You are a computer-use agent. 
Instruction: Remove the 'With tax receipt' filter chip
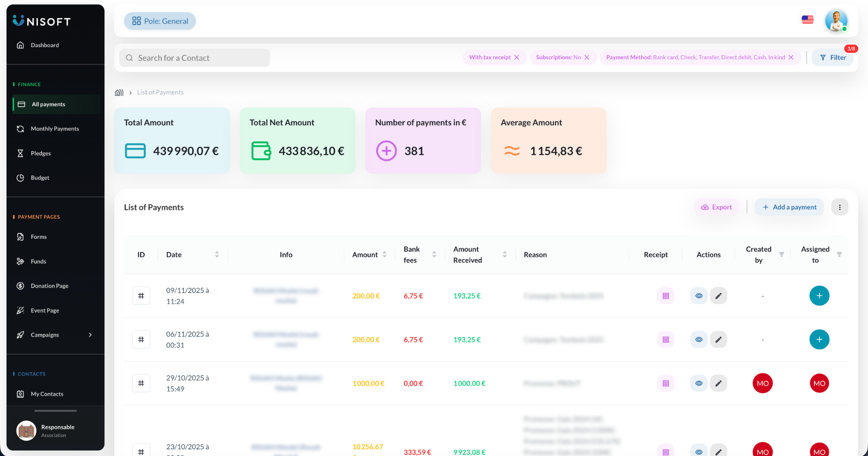click(517, 57)
